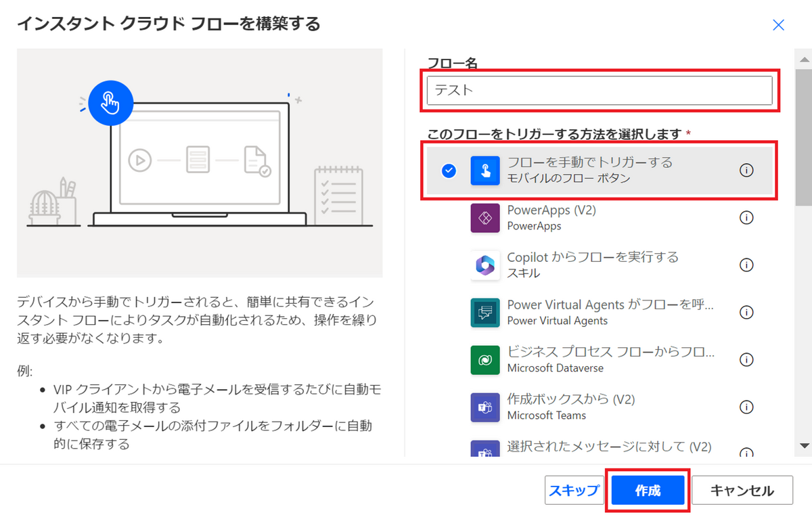Screen dimensions: 812x515
Task: Click the 作成 button
Action: (648, 491)
